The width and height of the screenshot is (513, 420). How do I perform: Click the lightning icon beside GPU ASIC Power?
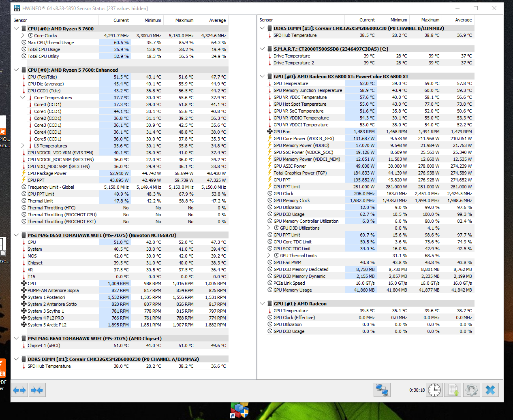270,166
